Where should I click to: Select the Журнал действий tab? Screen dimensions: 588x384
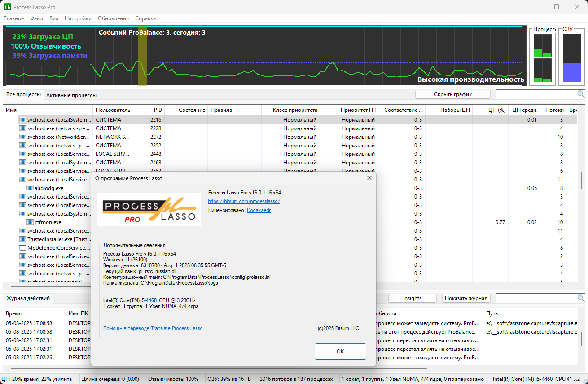[27, 298]
